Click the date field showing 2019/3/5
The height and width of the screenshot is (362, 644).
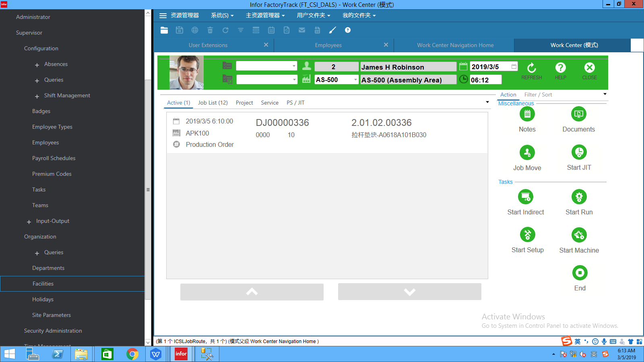493,67
